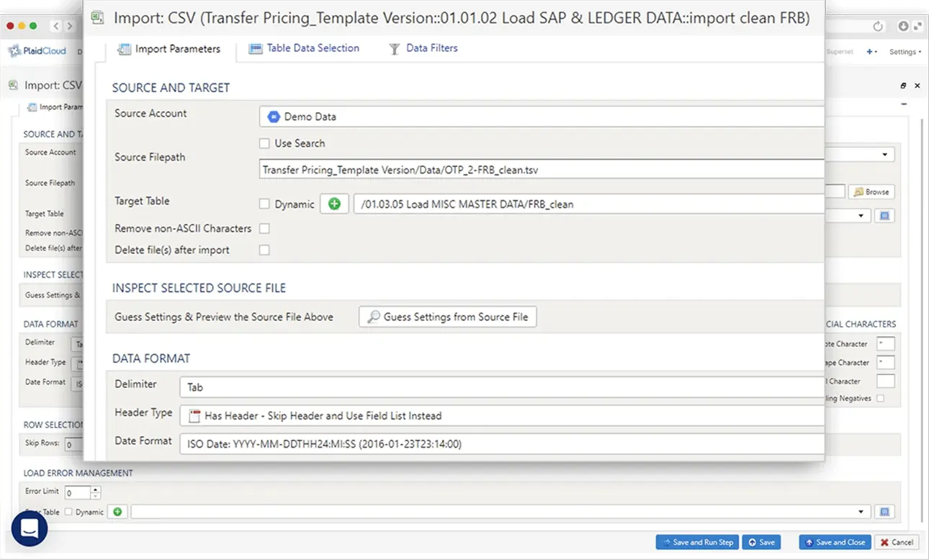The height and width of the screenshot is (560, 929).
Task: Open the Delimiter dropdown showing Tab
Action: pyautogui.click(x=502, y=387)
